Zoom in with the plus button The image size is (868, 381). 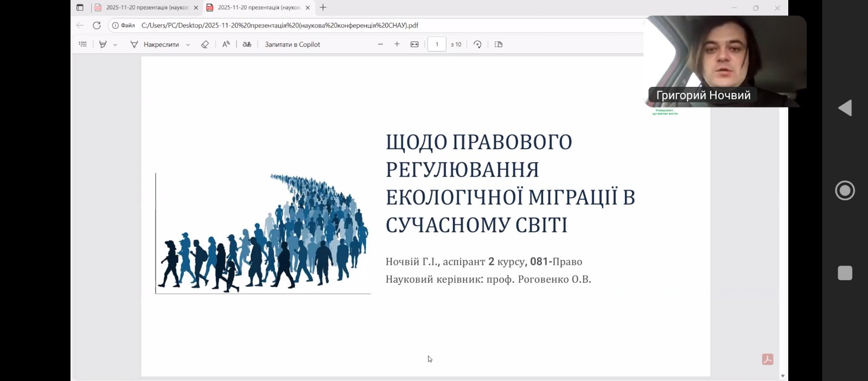coord(397,45)
